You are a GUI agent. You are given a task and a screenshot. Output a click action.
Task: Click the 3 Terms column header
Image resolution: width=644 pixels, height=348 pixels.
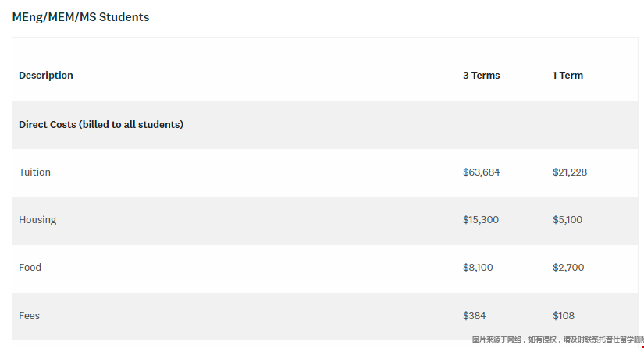click(x=482, y=76)
